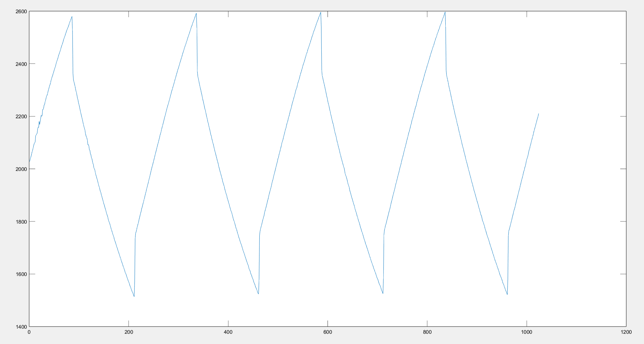Click the end point of the plotted line
Image resolution: width=644 pixels, height=344 pixels.
pos(538,114)
